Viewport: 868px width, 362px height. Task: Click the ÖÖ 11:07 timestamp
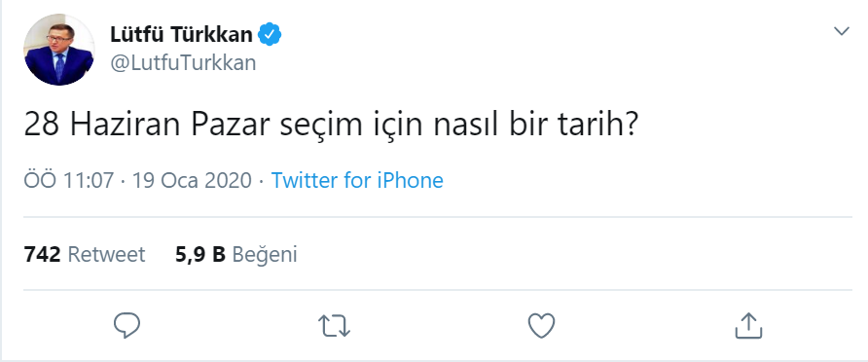pos(69,180)
